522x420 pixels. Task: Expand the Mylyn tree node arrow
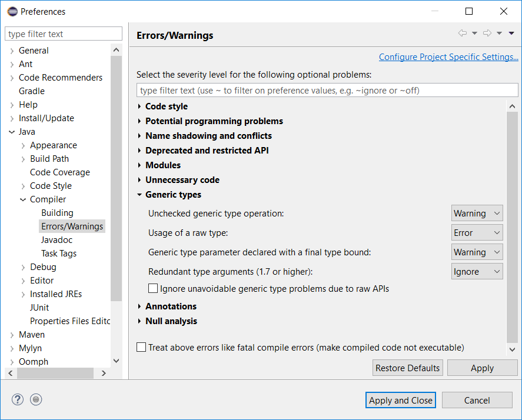coord(12,348)
